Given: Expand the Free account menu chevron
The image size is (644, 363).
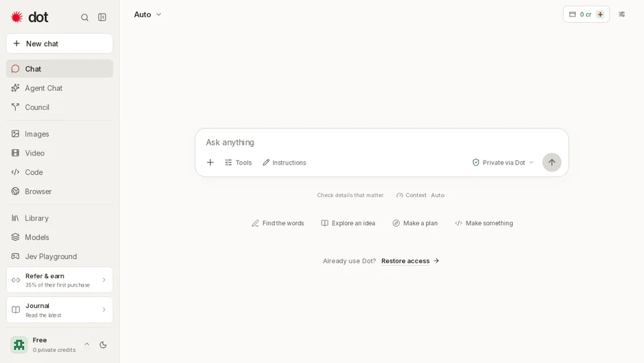Looking at the screenshot, I should point(87,344).
